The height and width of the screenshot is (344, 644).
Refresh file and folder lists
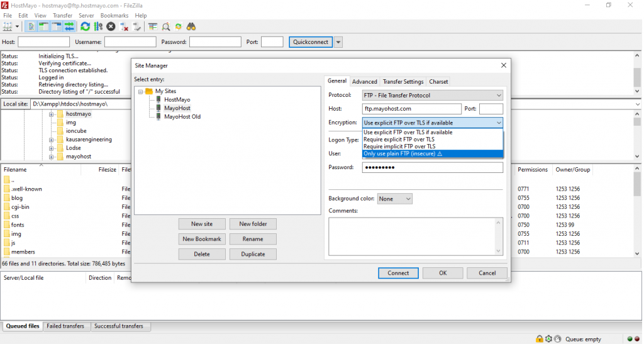(85, 26)
